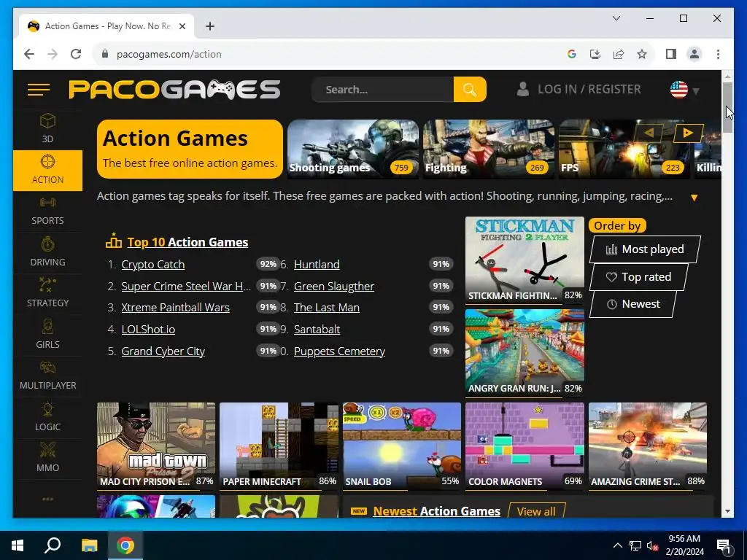Open the Green Slaugther link
Screen dimensions: 747x560
pos(334,286)
